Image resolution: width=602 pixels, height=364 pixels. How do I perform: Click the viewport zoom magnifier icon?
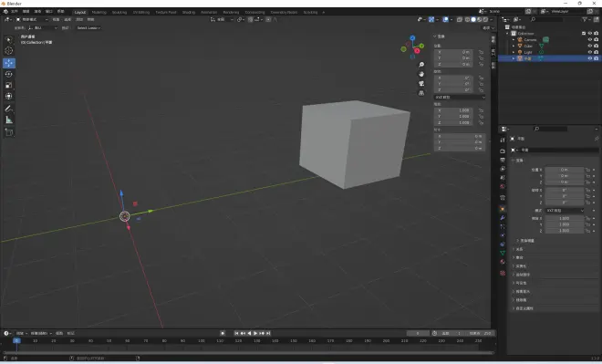tap(421, 65)
